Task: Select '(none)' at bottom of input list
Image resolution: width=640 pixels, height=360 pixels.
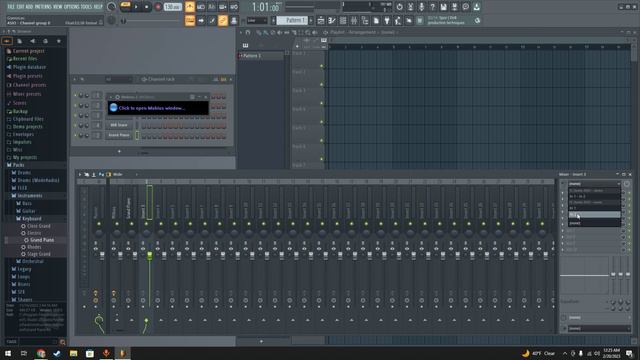Action: coord(594,223)
